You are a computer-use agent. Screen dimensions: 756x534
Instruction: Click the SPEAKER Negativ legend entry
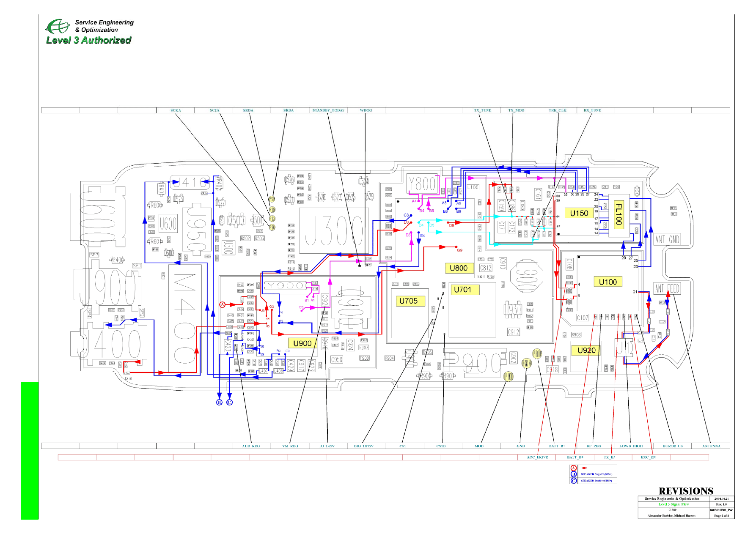[596, 474]
